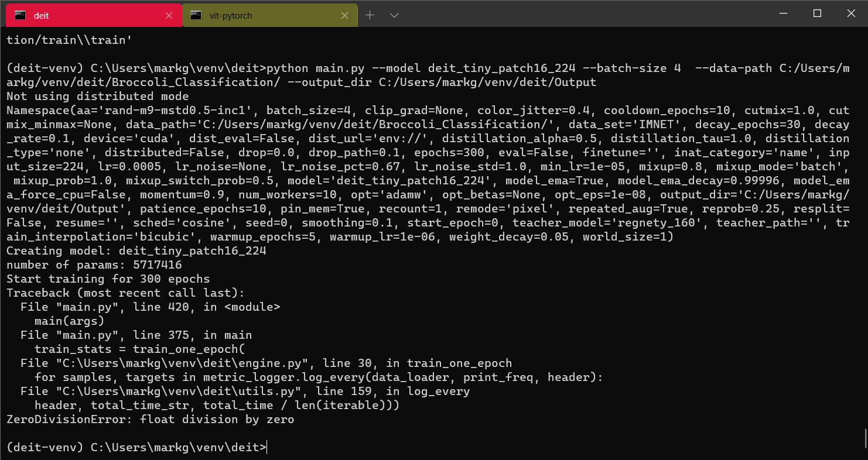868x460 pixels.
Task: Switch to the vit-pytorch tab
Action: click(269, 16)
